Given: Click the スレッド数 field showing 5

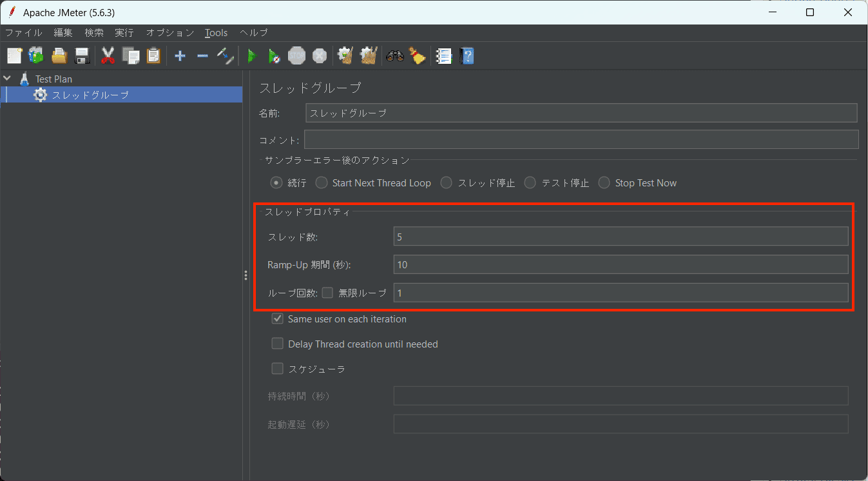Looking at the screenshot, I should pyautogui.click(x=621, y=236).
